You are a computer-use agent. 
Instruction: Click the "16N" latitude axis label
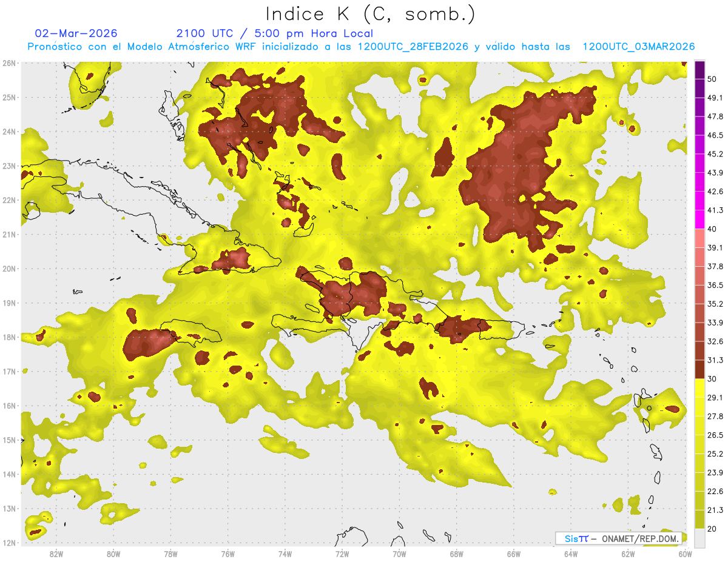coord(8,406)
